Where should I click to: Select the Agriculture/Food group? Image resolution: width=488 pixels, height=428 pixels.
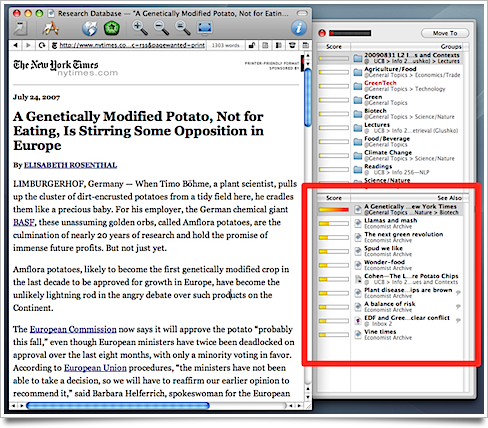point(390,72)
